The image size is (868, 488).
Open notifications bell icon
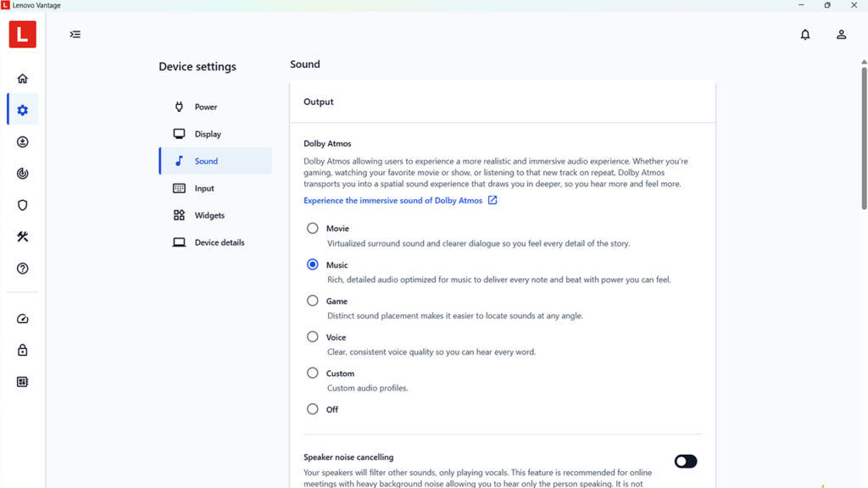805,34
